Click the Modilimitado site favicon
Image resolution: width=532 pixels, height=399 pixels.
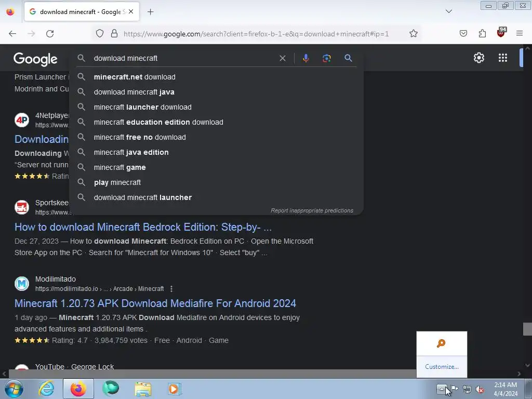coord(22,284)
